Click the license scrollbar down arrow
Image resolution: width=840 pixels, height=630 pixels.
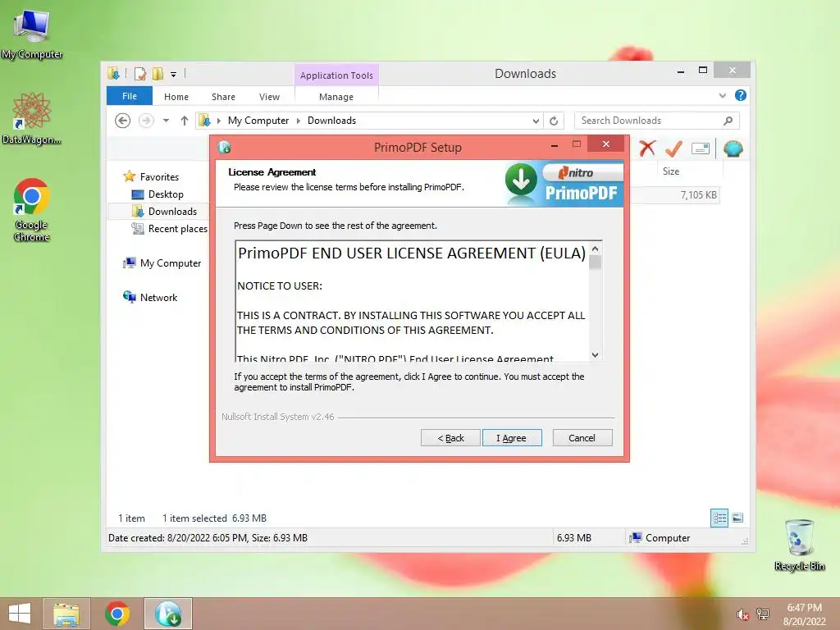(596, 354)
